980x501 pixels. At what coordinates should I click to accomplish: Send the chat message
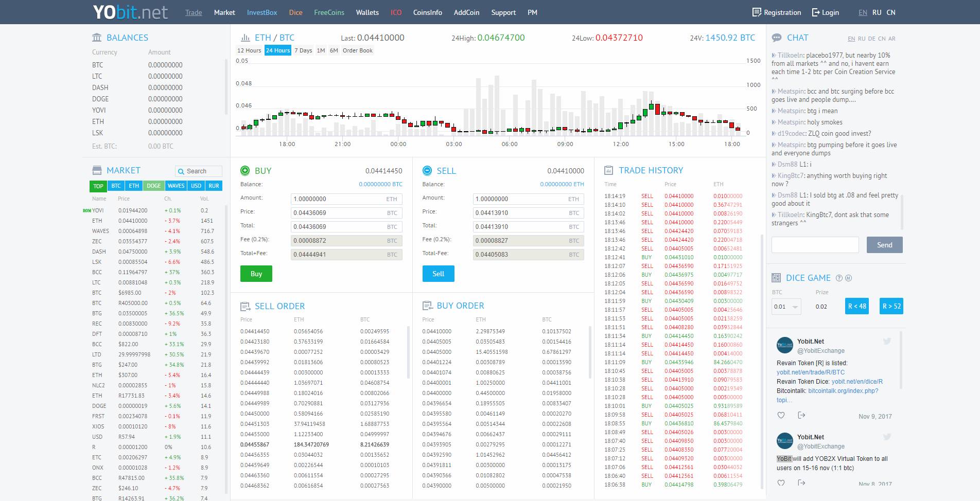885,245
